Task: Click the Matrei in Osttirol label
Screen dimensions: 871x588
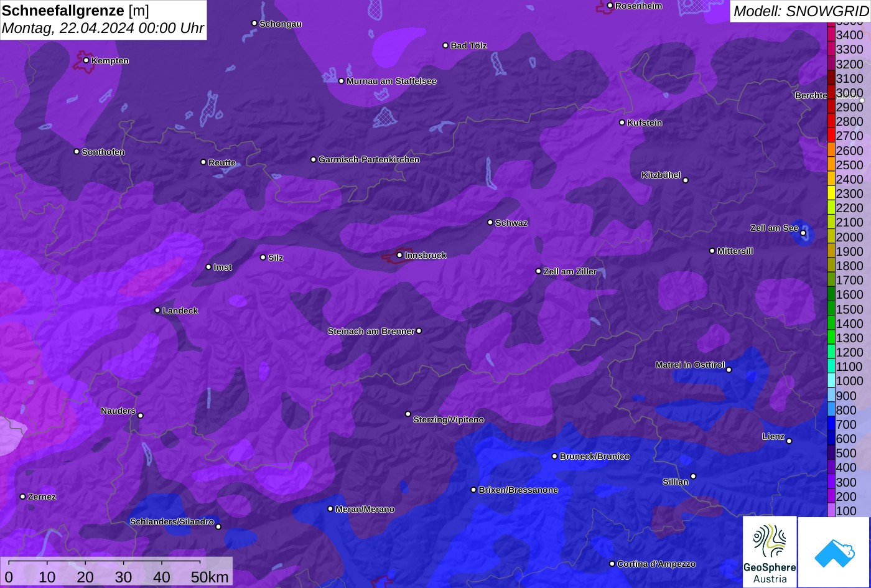Action: pos(690,365)
